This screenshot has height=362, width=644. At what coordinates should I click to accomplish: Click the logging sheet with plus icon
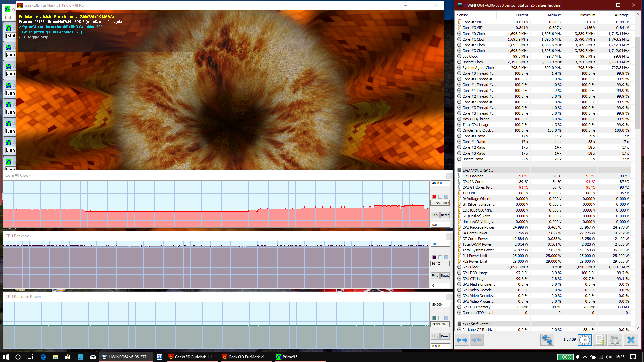600,340
